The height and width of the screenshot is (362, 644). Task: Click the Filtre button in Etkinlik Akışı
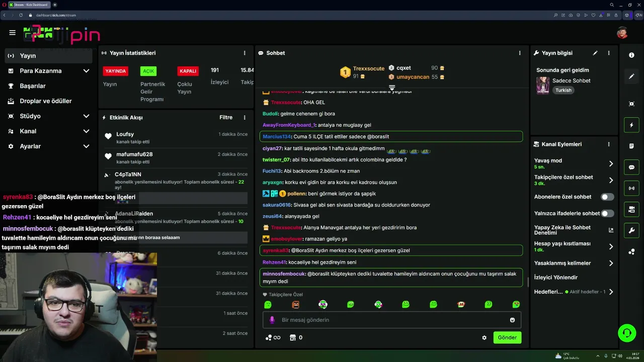point(226,117)
